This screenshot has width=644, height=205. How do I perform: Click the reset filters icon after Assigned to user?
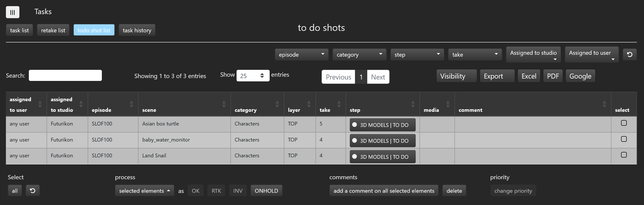coord(630,54)
